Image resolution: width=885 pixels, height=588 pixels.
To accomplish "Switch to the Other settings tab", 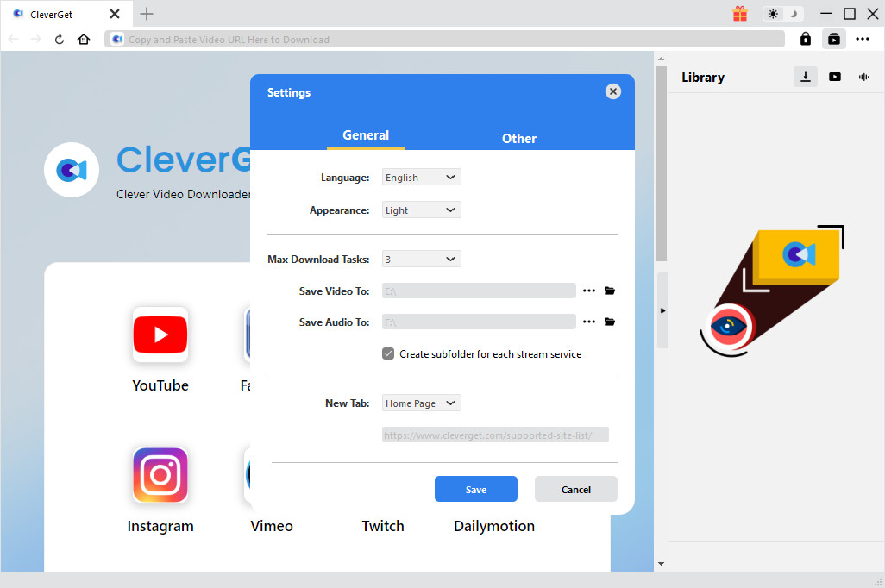I will [x=519, y=138].
